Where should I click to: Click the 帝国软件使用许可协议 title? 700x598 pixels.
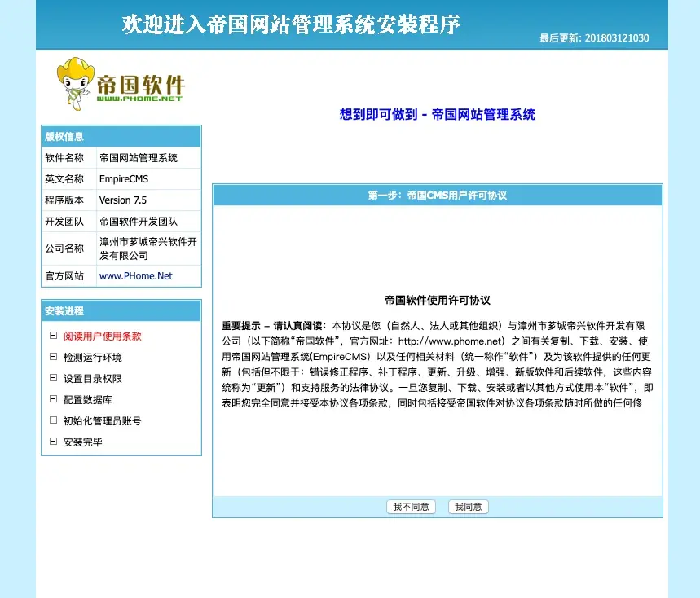(x=438, y=300)
